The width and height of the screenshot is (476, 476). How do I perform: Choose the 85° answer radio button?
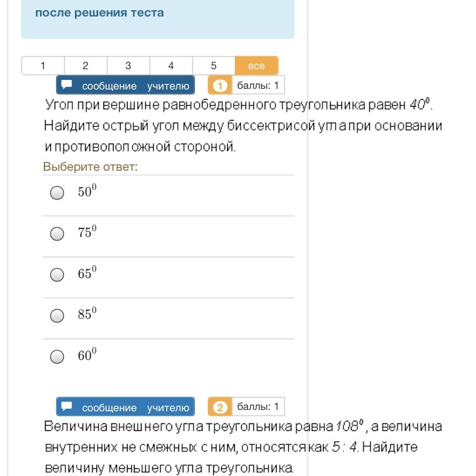57,315
